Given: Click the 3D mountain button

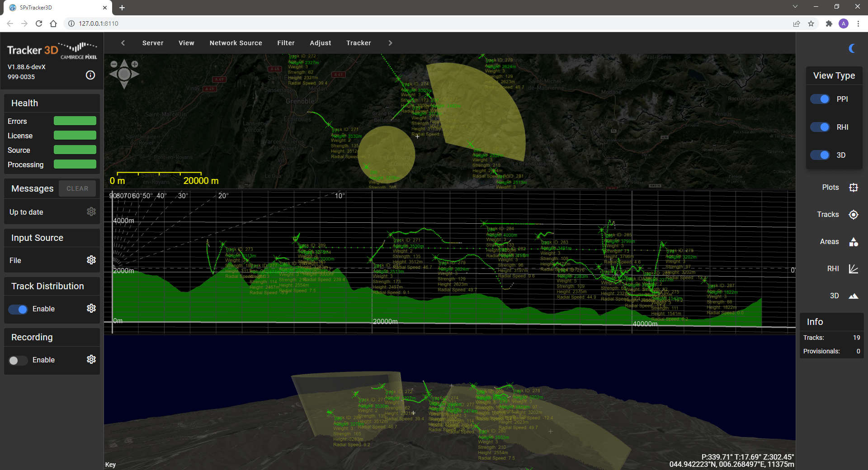Looking at the screenshot, I should pos(853,296).
